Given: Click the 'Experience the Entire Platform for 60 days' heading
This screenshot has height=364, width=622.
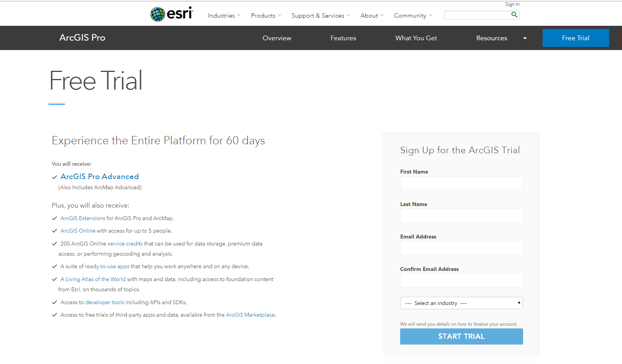Looking at the screenshot, I should (x=158, y=140).
